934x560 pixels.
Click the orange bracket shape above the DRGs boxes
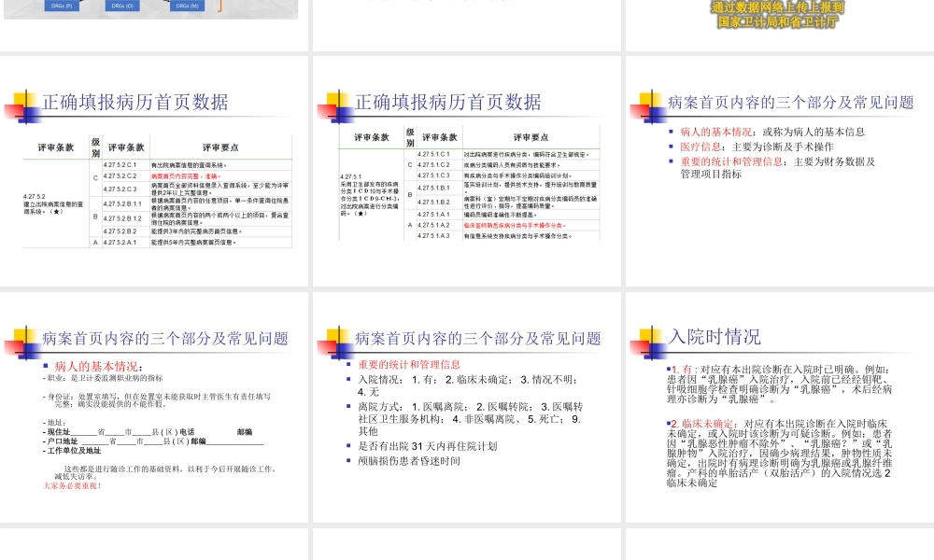coord(220,7)
